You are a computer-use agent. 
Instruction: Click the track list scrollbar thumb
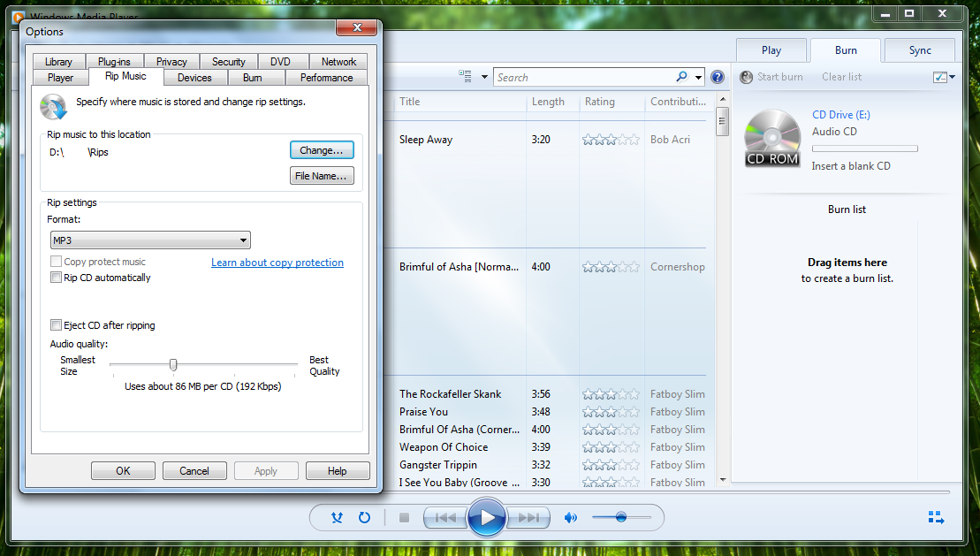pos(723,121)
